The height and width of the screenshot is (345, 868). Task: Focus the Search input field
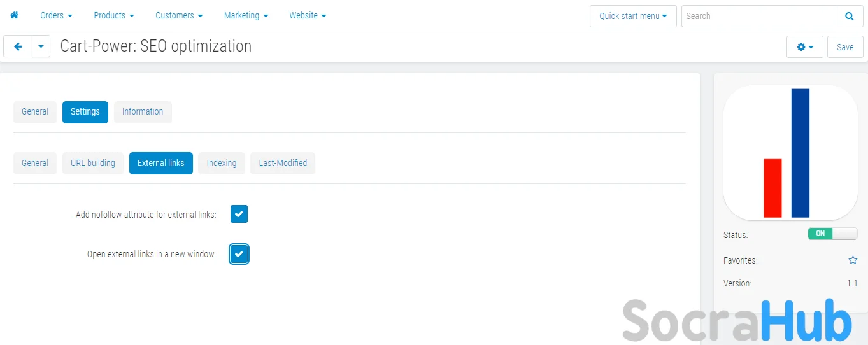pyautogui.click(x=758, y=16)
